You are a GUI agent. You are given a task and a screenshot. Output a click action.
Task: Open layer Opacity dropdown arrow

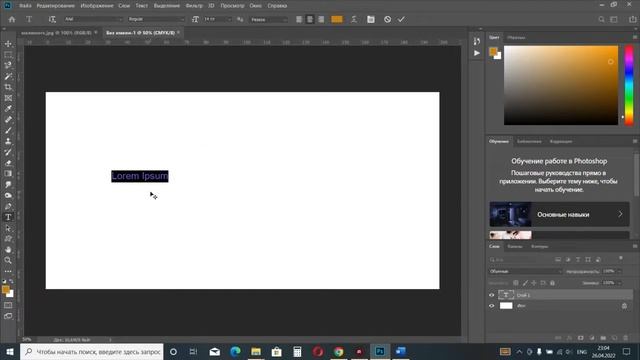(x=619, y=271)
